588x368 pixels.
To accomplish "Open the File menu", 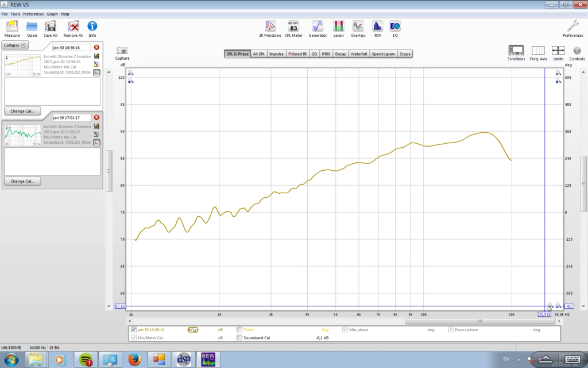I will pos(5,14).
